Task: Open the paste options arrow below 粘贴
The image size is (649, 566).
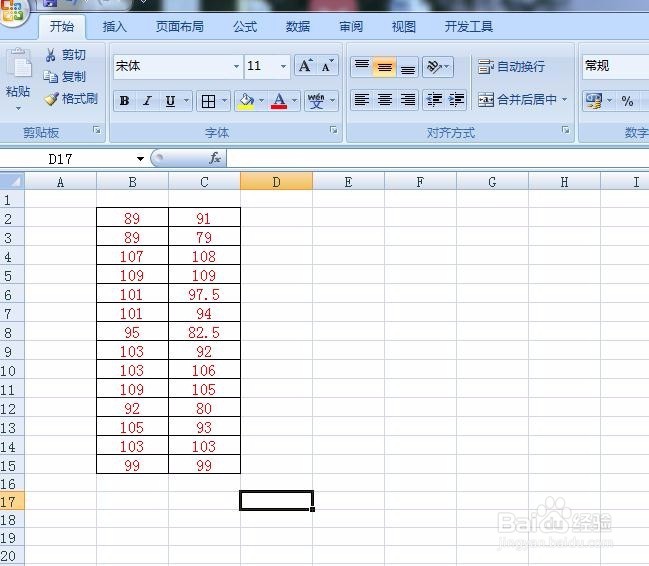Action: (x=18, y=108)
